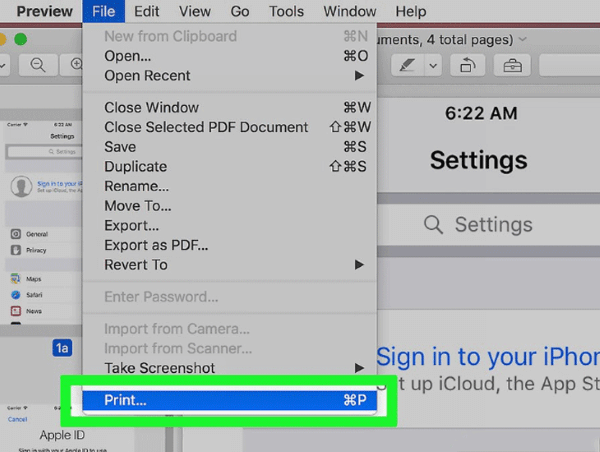Open the markup toolbox icon
This screenshot has height=452, width=600.
513,65
